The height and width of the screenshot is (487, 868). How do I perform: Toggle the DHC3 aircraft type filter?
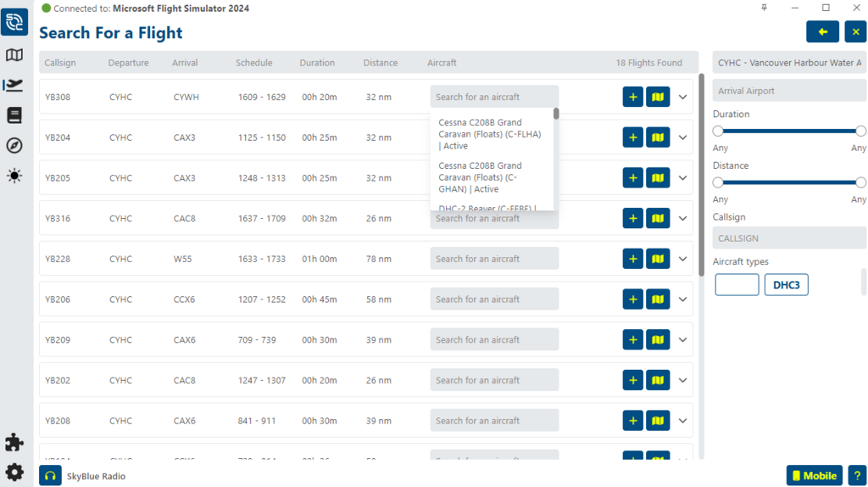786,285
